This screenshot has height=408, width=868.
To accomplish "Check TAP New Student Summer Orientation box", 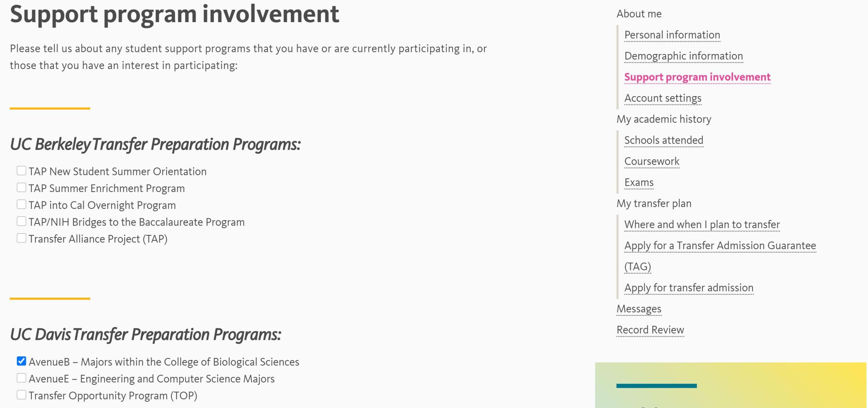I will [x=21, y=171].
